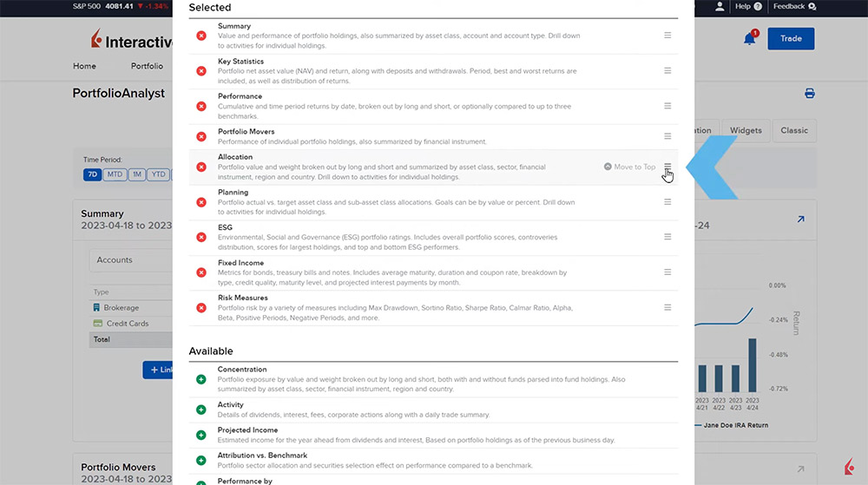Viewport: 868px width, 485px height.
Task: Expand the Summary widget arrow at right
Action: pos(800,220)
